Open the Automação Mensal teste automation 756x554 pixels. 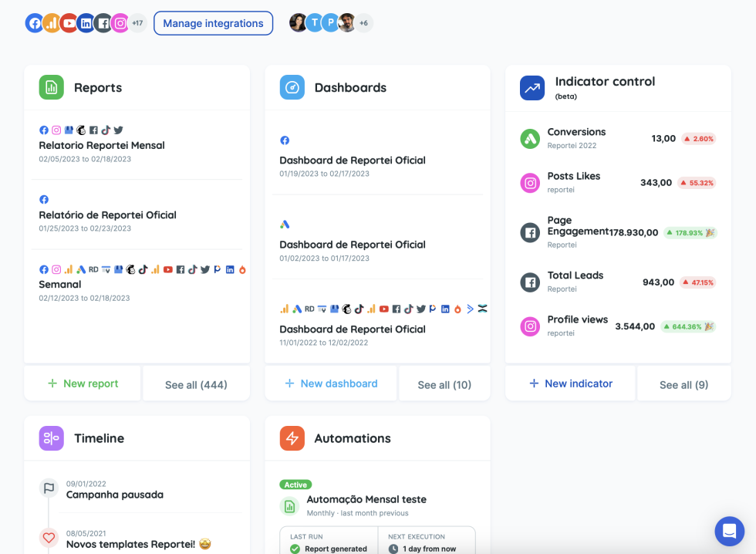click(x=366, y=499)
